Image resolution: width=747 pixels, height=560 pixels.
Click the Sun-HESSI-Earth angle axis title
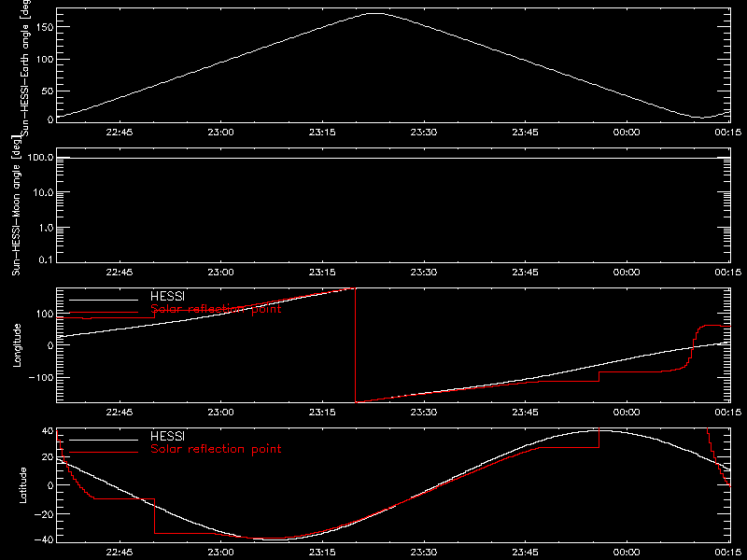[x=25, y=67]
